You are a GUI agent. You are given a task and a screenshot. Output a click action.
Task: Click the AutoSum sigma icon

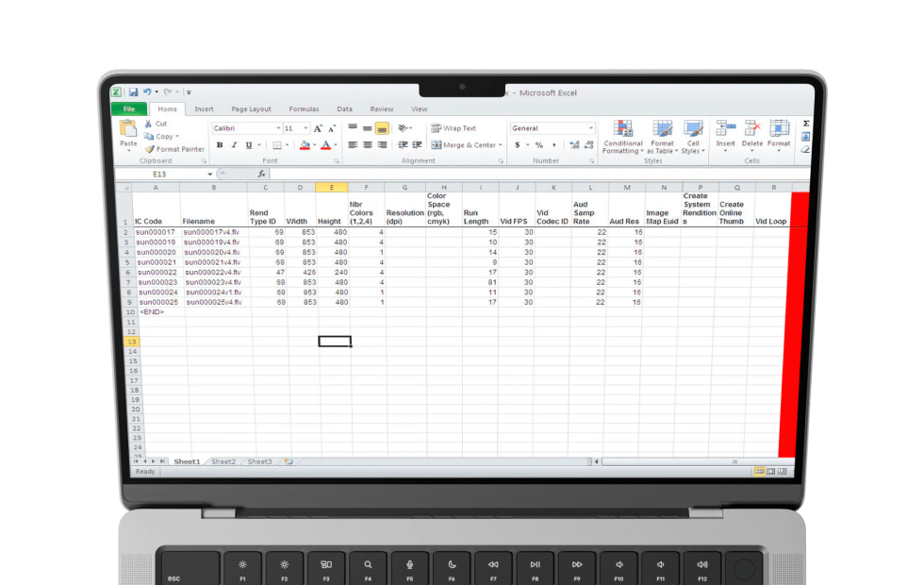pyautogui.click(x=806, y=124)
